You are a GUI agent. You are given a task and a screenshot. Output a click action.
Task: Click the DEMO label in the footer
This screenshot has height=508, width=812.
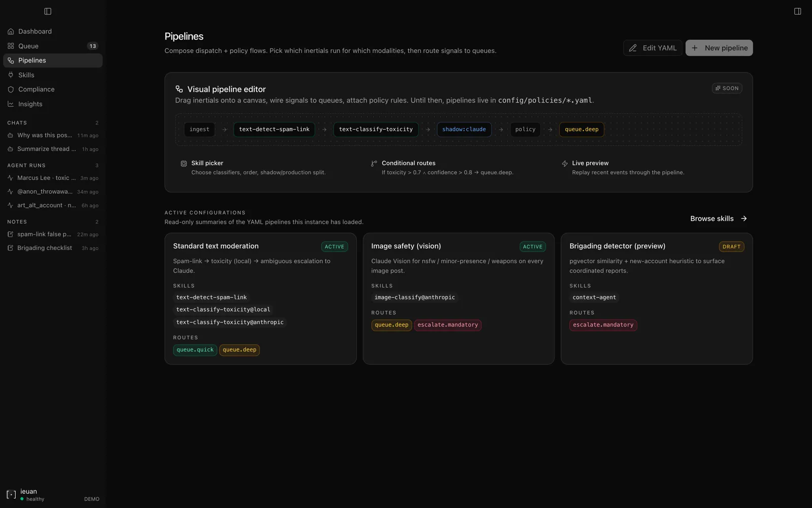(92, 499)
